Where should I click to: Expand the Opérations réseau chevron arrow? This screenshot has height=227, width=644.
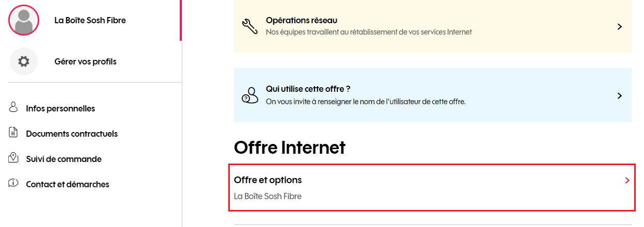tap(620, 26)
